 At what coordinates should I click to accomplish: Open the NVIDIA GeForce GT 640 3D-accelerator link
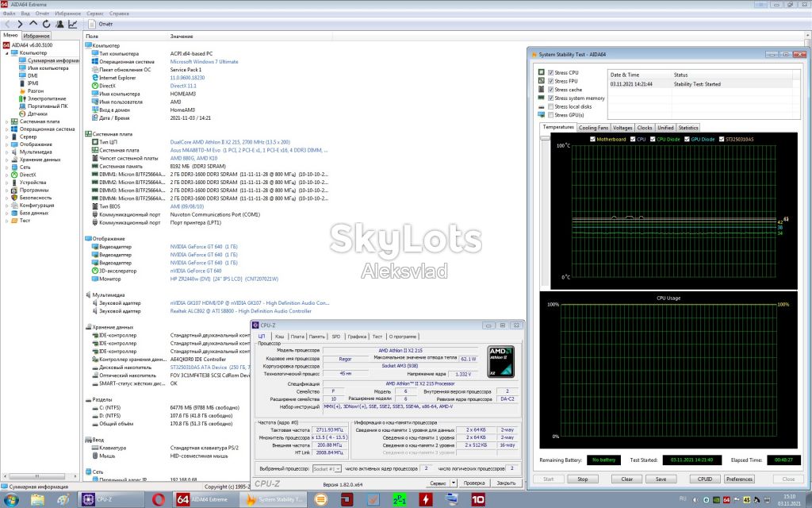pos(196,271)
